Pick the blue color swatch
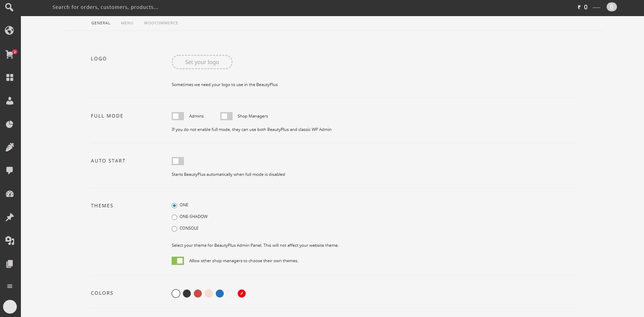The width and height of the screenshot is (644, 317). [x=220, y=293]
